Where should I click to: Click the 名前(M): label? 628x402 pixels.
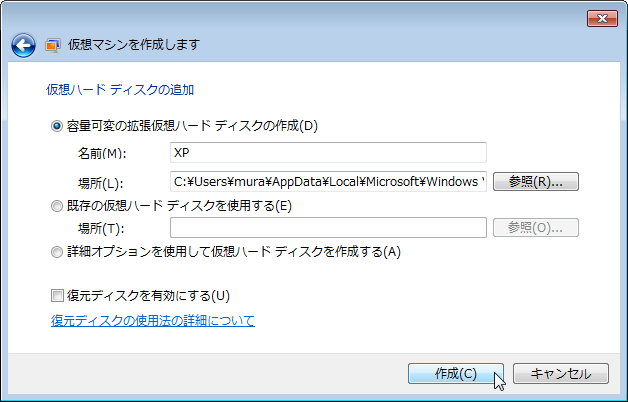point(102,153)
